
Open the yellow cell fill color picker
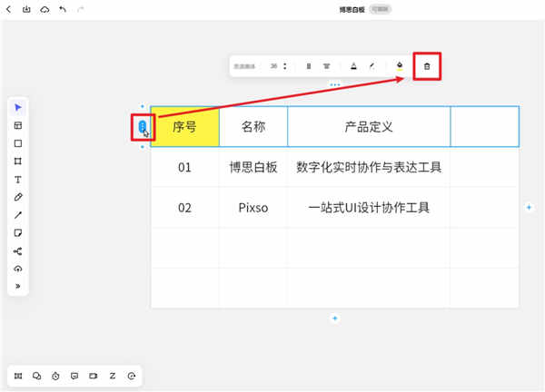(400, 66)
